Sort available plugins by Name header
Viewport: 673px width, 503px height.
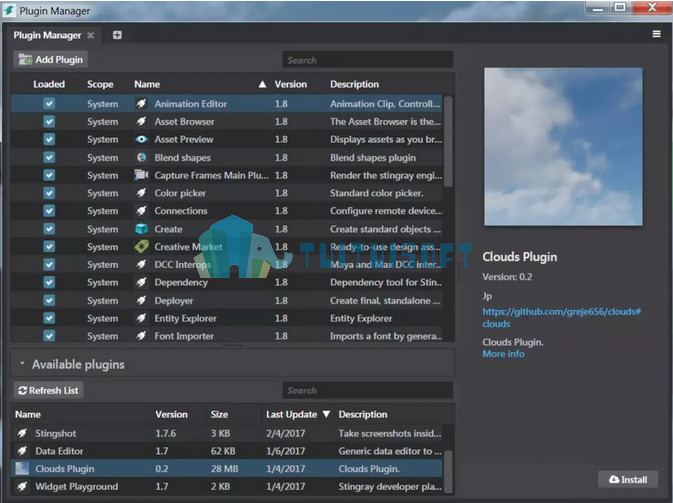click(28, 414)
